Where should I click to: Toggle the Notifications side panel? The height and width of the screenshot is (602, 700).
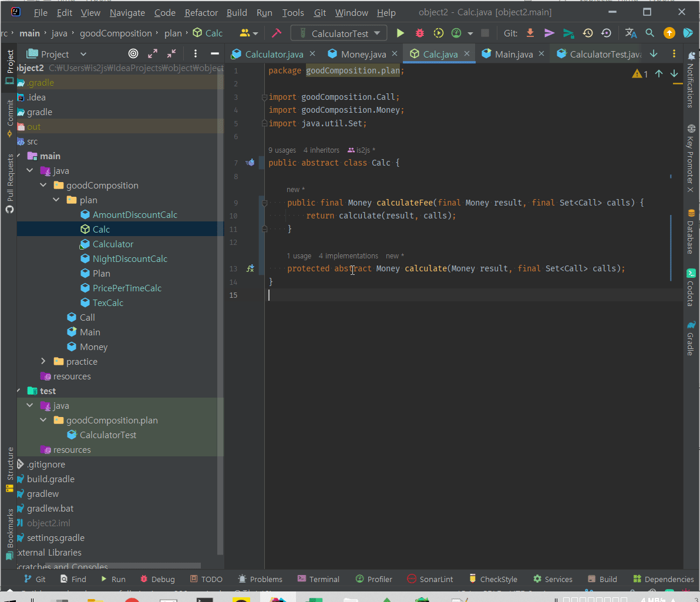coord(691,79)
